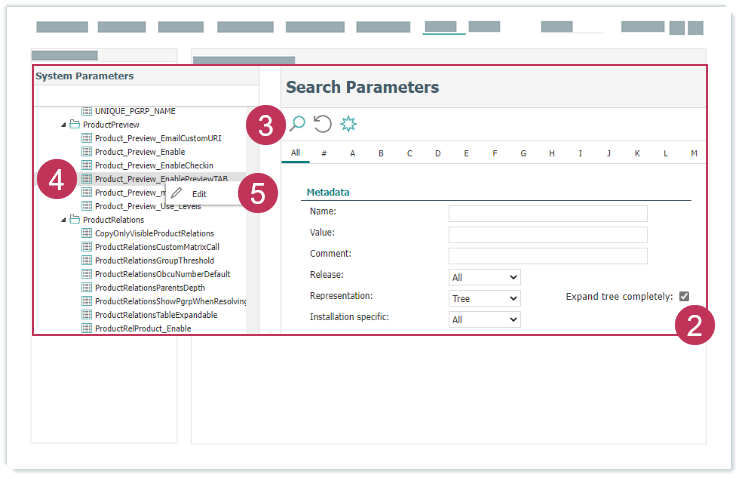
Task: Click the magnifier Search icon
Action: coord(297,124)
